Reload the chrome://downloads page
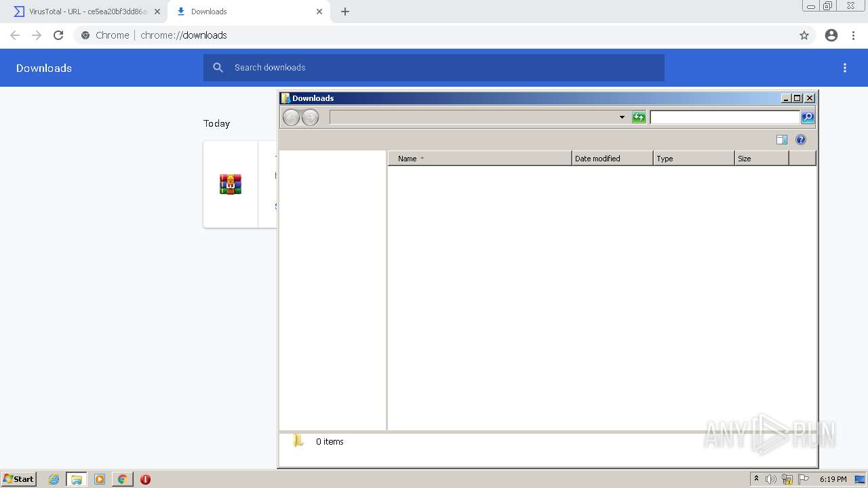Screen dimensions: 868x488 58,35
